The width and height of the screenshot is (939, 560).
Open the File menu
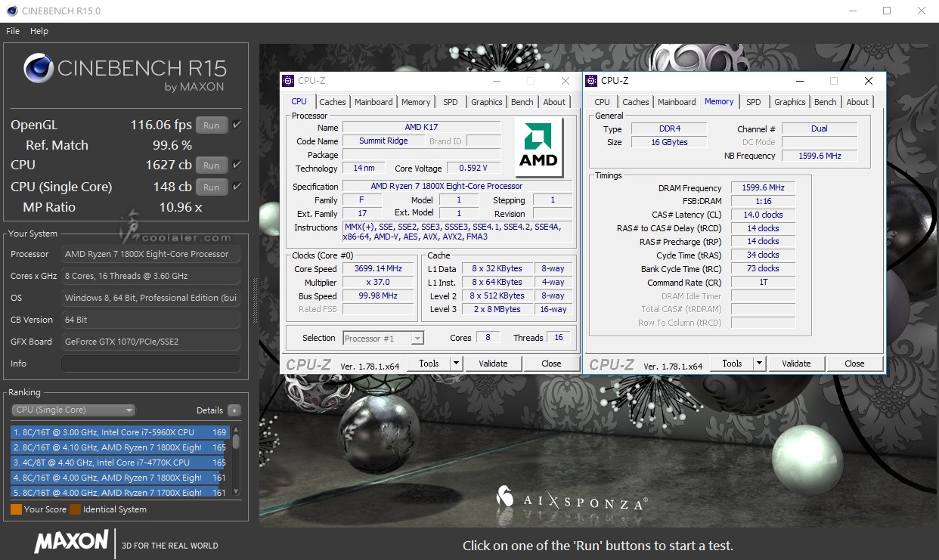point(13,31)
